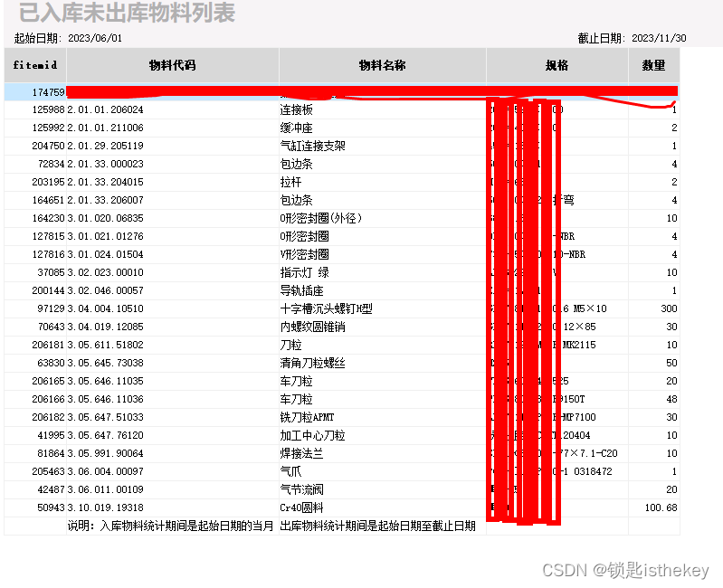This screenshot has width=723, height=588.
Task: Select the start date value 2023/06/01
Action: coord(95,38)
